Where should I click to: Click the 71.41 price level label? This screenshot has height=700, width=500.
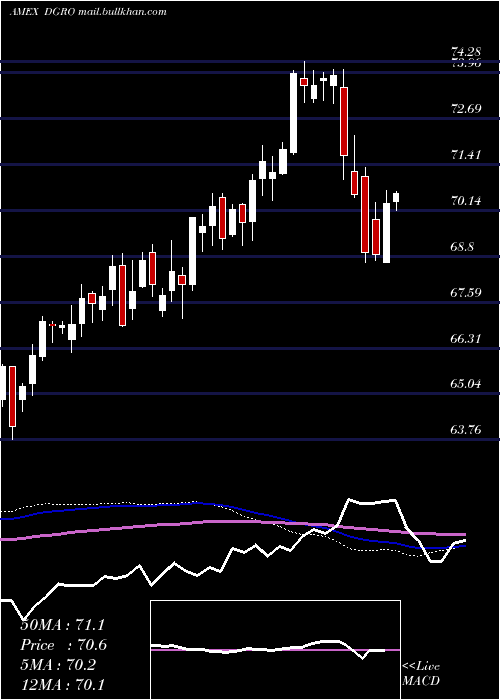(467, 155)
